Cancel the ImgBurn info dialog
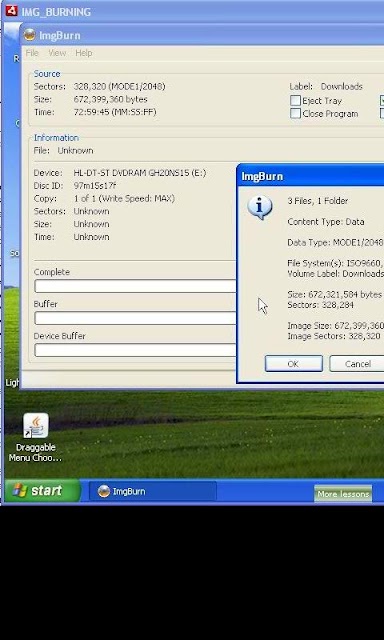Viewport: 384px width, 640px height. [x=357, y=364]
